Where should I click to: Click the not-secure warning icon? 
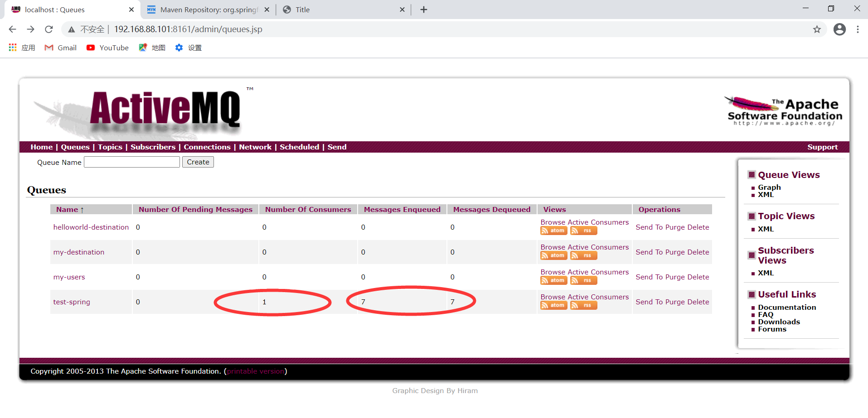click(71, 29)
